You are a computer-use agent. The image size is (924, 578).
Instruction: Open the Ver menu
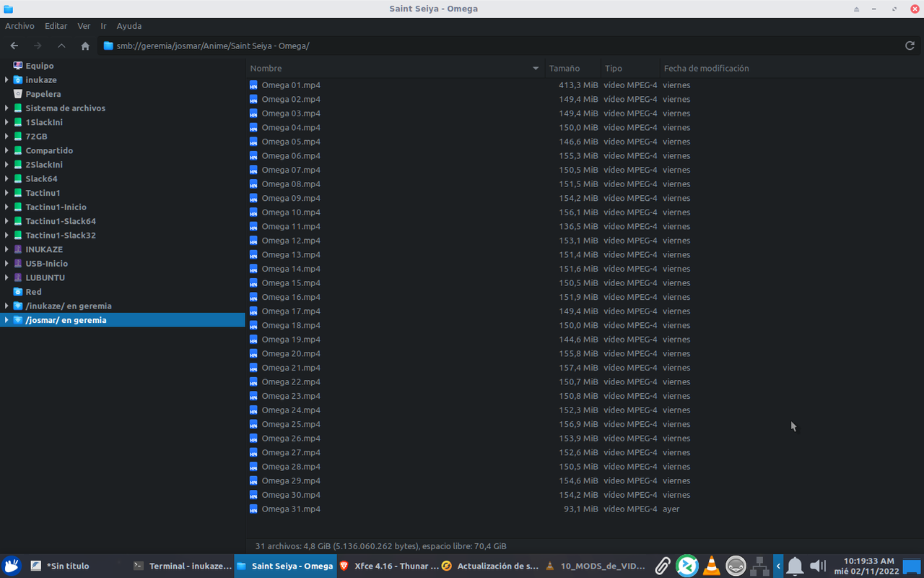coord(84,26)
